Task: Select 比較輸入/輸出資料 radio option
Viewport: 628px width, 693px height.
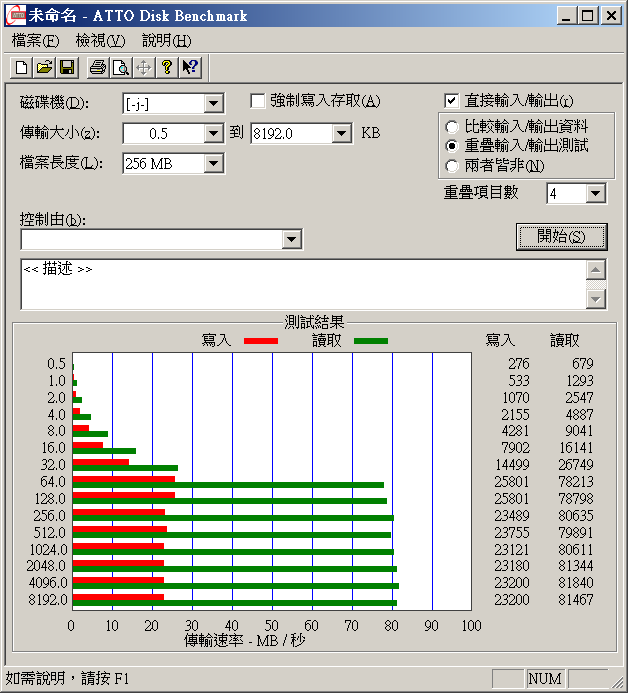Action: tap(452, 127)
